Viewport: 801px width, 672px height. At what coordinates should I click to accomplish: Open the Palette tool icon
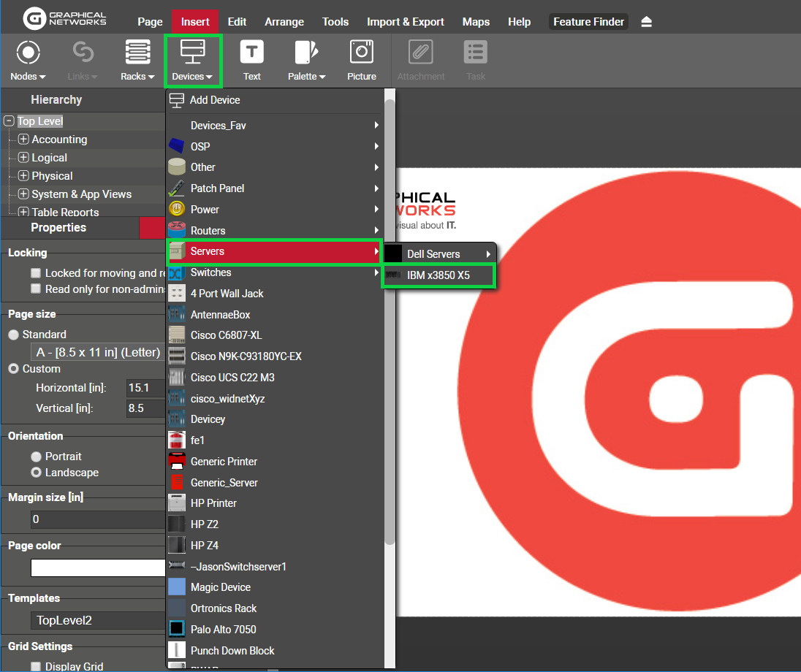(306, 53)
